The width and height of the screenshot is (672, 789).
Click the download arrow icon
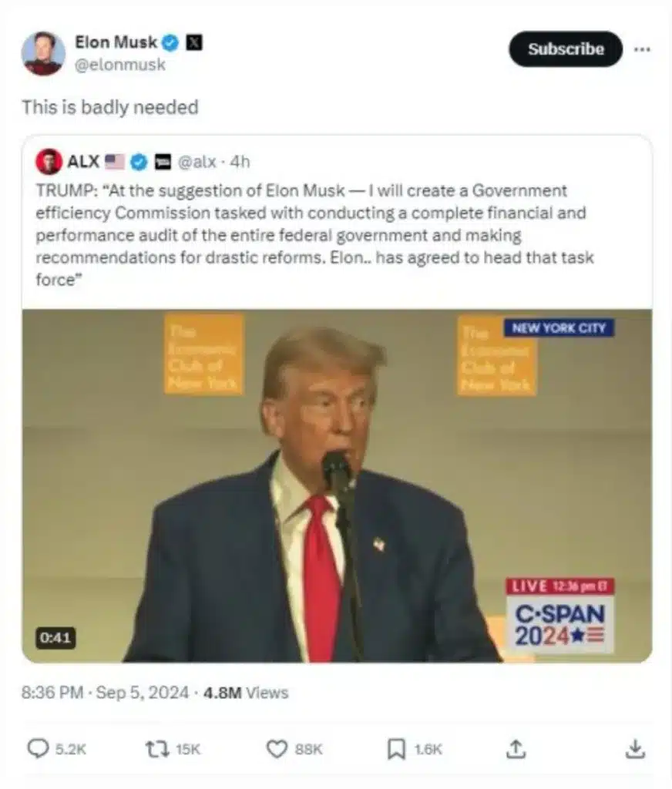tap(635, 749)
